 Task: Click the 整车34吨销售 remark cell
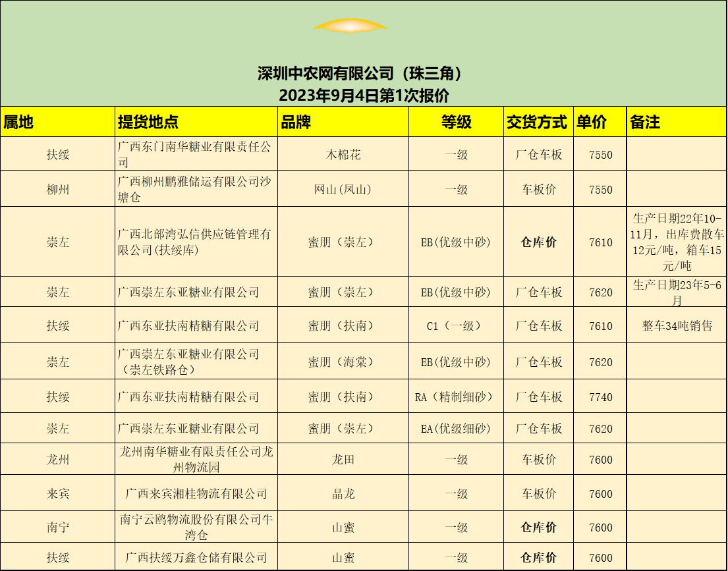coord(677,326)
